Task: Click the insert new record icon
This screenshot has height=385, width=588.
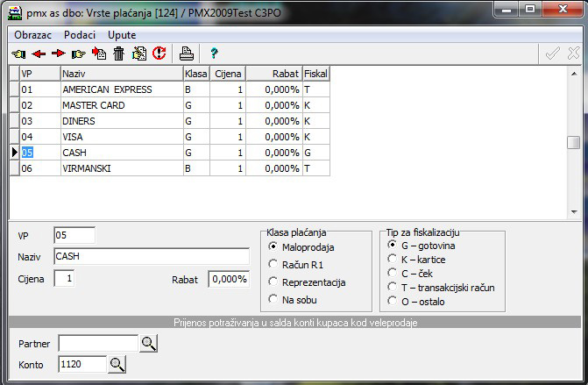Action: click(x=99, y=53)
